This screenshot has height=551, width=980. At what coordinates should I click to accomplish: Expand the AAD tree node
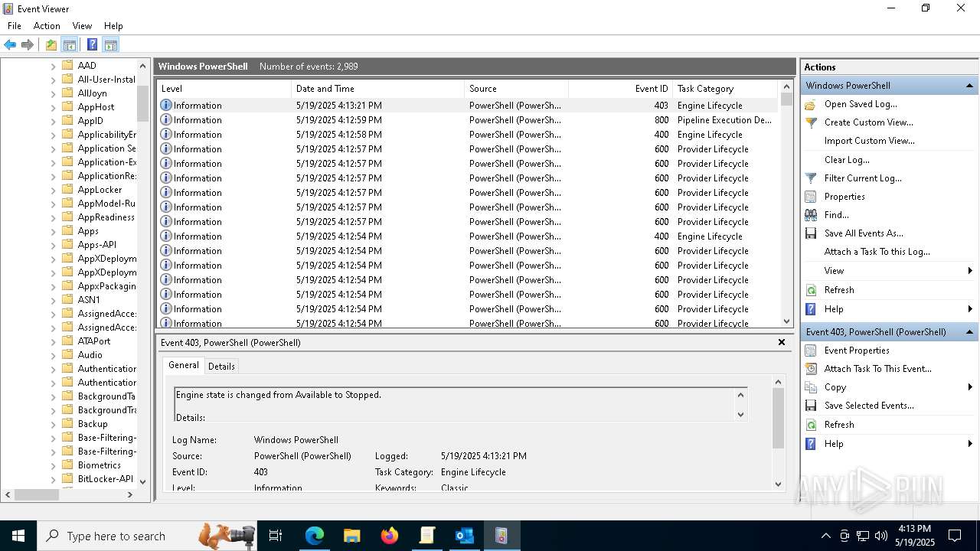[x=53, y=66]
